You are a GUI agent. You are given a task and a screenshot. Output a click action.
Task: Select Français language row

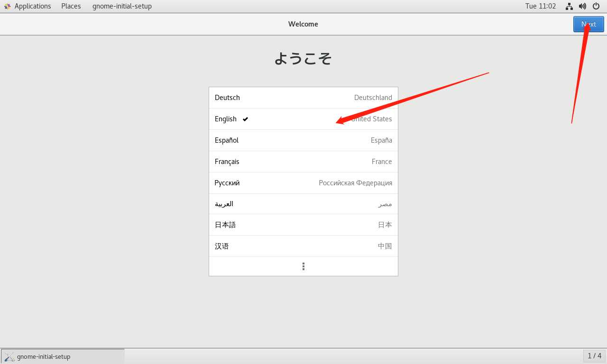point(303,162)
